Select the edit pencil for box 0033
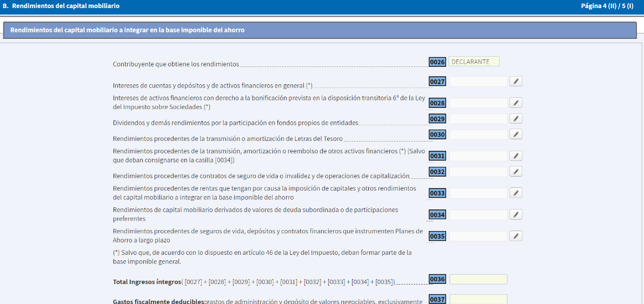Viewport: 644px width, 304px height. coord(516,193)
